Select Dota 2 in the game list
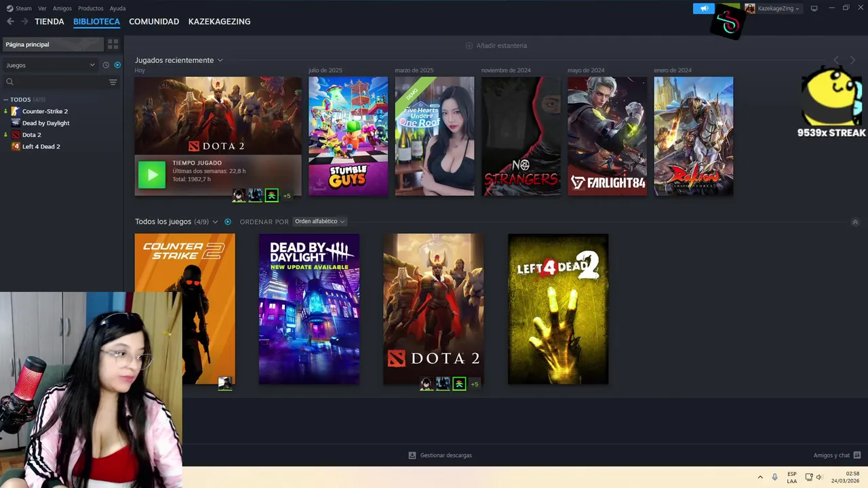The width and height of the screenshot is (868, 488). click(x=31, y=135)
